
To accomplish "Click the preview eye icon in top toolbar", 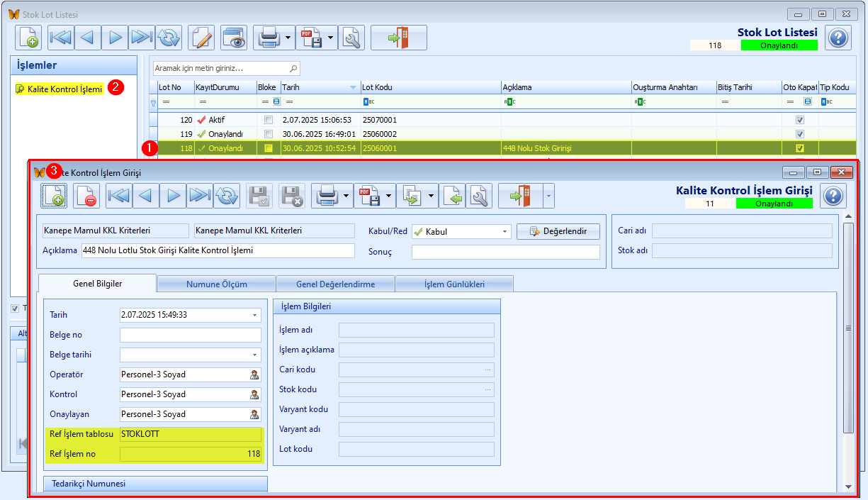I will pos(233,38).
